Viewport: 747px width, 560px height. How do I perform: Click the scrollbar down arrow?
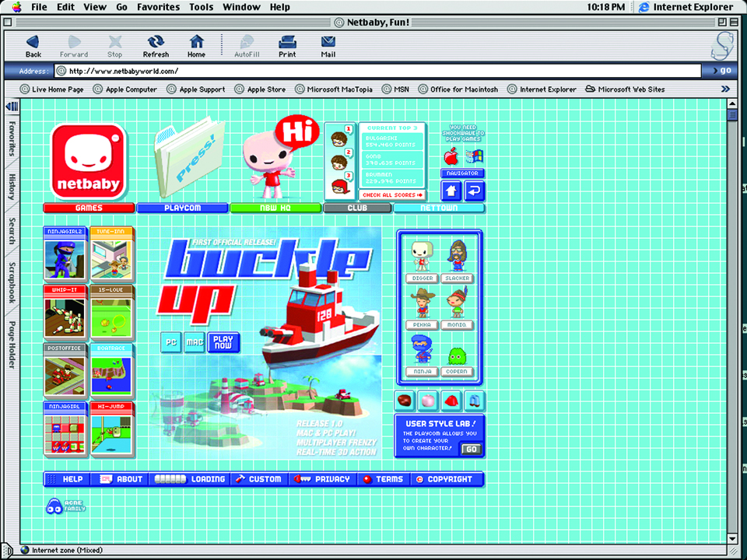732,538
